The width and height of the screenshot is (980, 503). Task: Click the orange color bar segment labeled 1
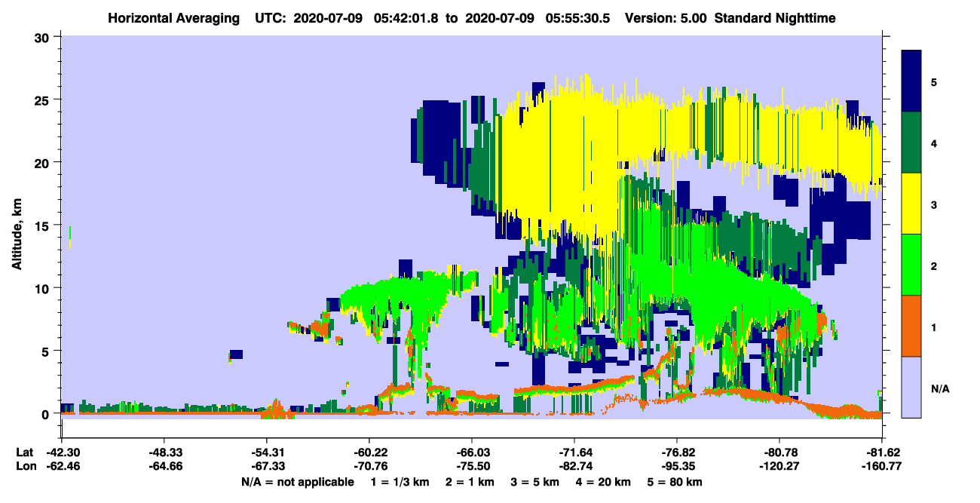(911, 325)
